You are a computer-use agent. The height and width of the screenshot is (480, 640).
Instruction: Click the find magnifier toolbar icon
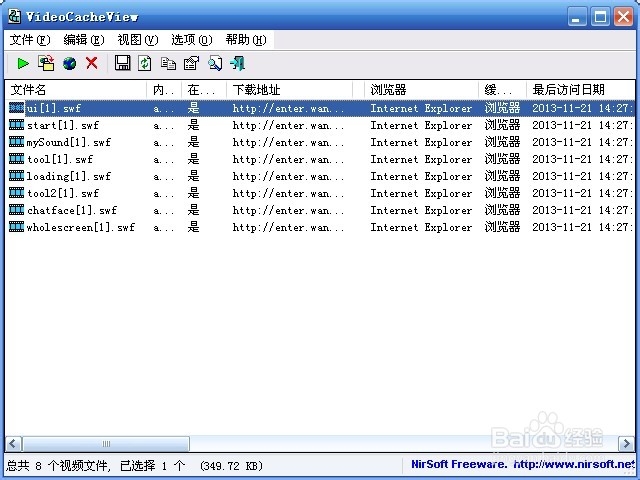pyautogui.click(x=215, y=63)
